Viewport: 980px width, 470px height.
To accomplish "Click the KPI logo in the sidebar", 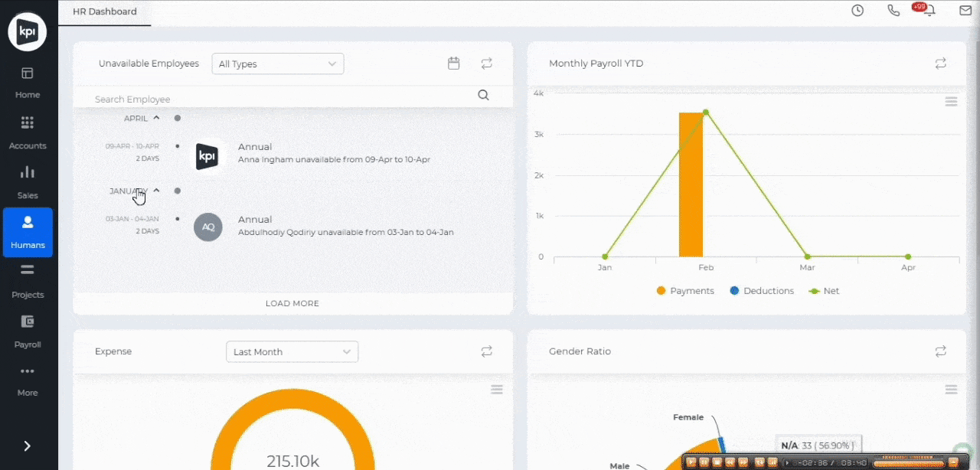I will pos(27,32).
